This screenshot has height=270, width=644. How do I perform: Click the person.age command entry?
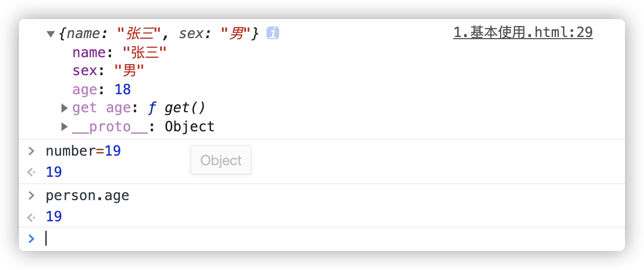click(x=88, y=195)
